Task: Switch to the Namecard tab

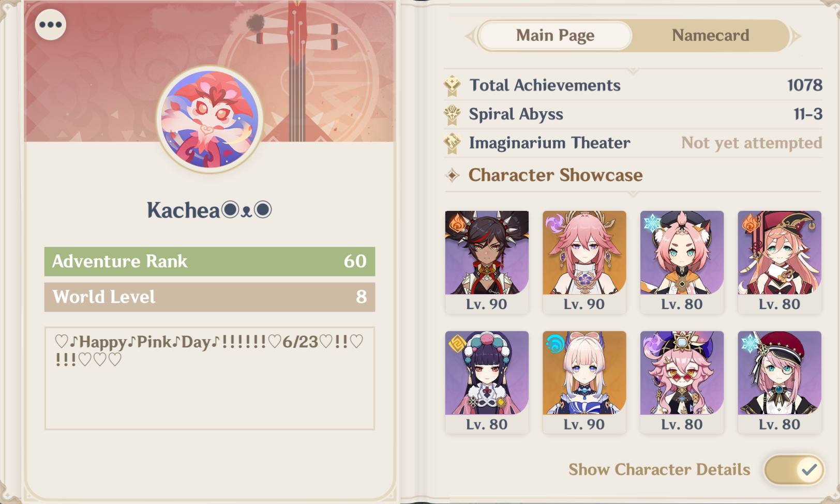Action: click(x=710, y=35)
